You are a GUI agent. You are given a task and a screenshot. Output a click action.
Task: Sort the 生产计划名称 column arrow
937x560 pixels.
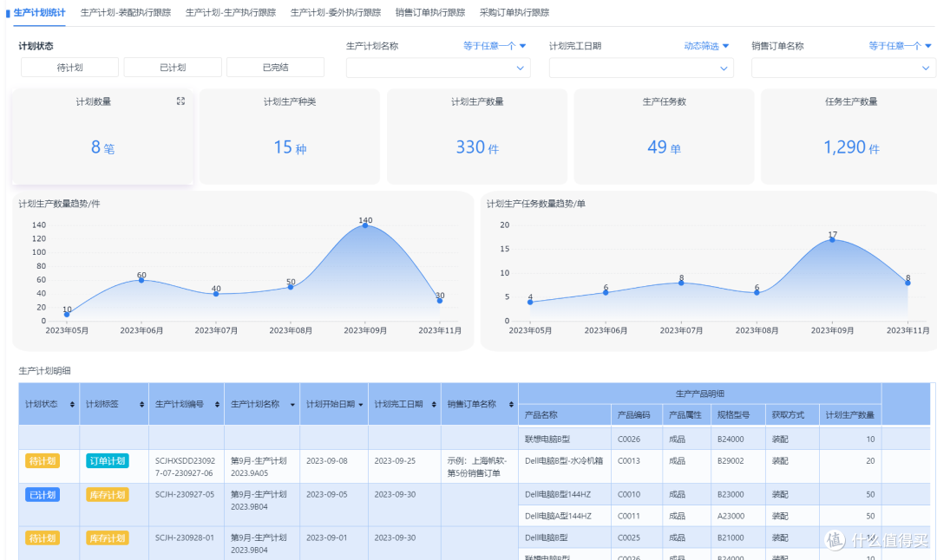point(293,405)
